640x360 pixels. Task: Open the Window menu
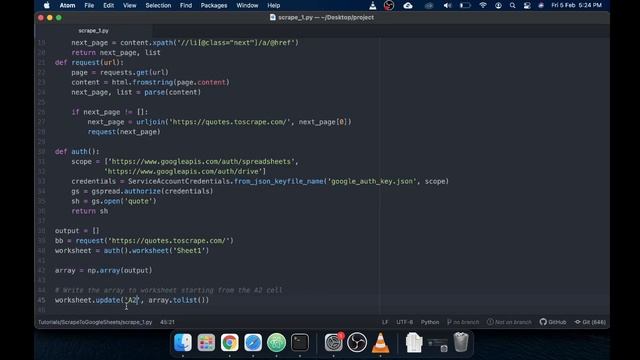point(247,5)
